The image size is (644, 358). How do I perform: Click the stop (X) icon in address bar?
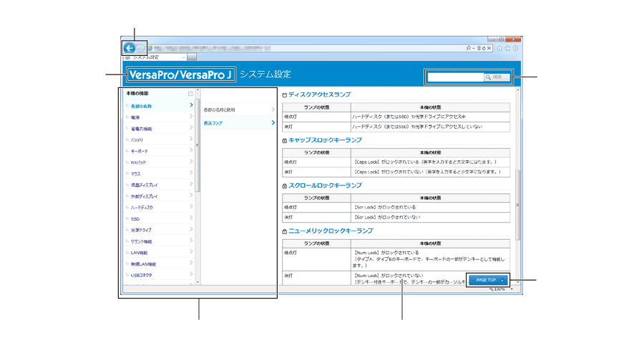[x=489, y=49]
